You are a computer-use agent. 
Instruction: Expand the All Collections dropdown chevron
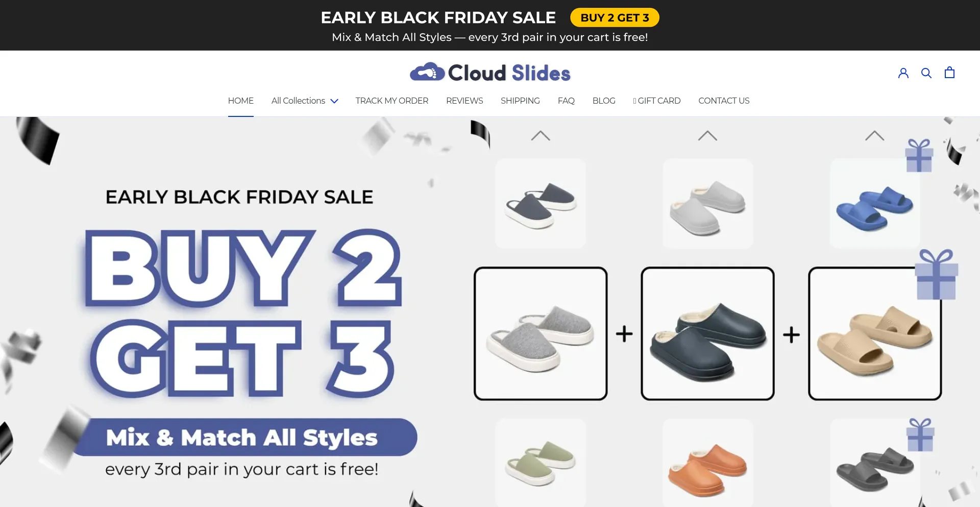334,101
